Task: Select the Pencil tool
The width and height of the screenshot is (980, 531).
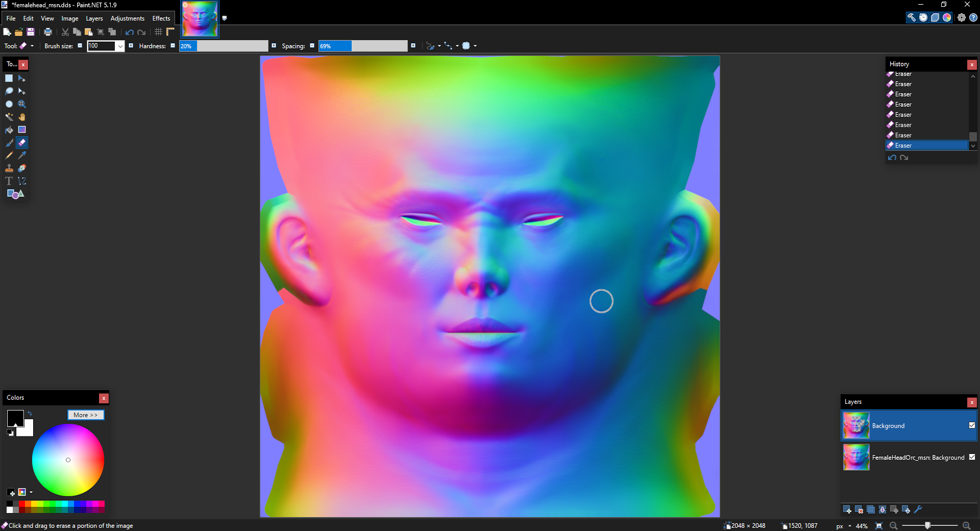Action: coord(9,155)
